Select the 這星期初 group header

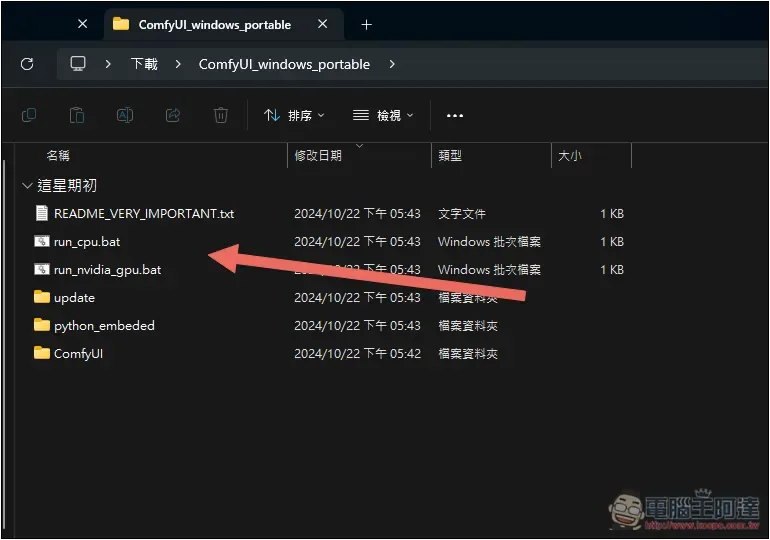[67, 186]
